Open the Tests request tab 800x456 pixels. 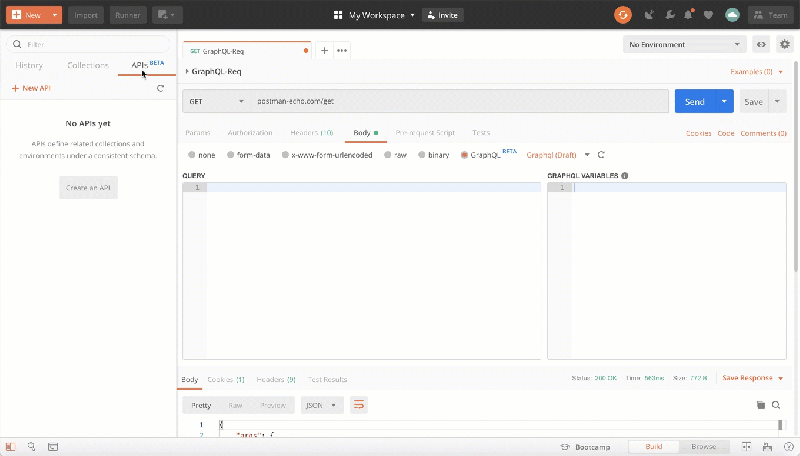(481, 133)
